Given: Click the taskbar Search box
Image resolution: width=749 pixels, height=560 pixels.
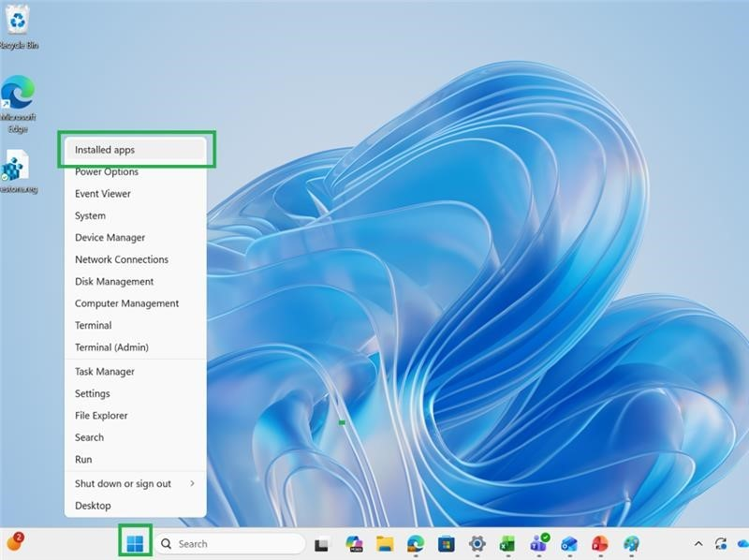Looking at the screenshot, I should (x=230, y=544).
